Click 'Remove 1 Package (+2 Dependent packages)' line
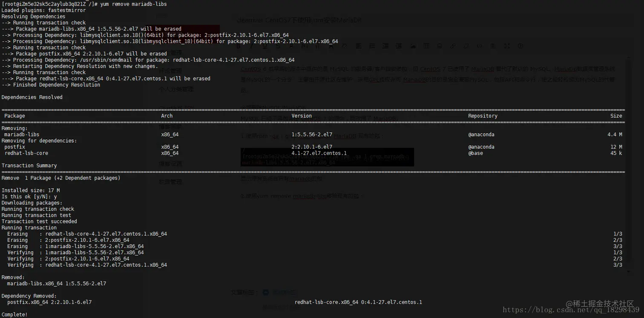Viewport: 644px width, 318px height. [x=61, y=178]
